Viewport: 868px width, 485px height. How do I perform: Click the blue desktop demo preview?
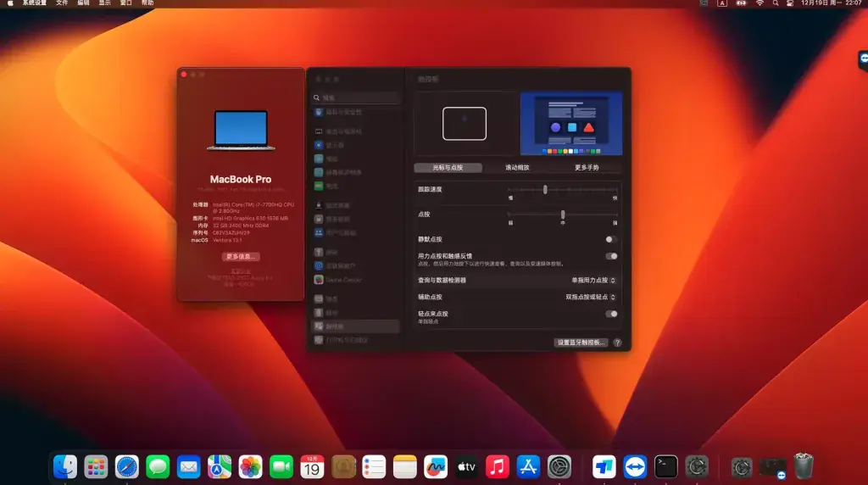(571, 124)
